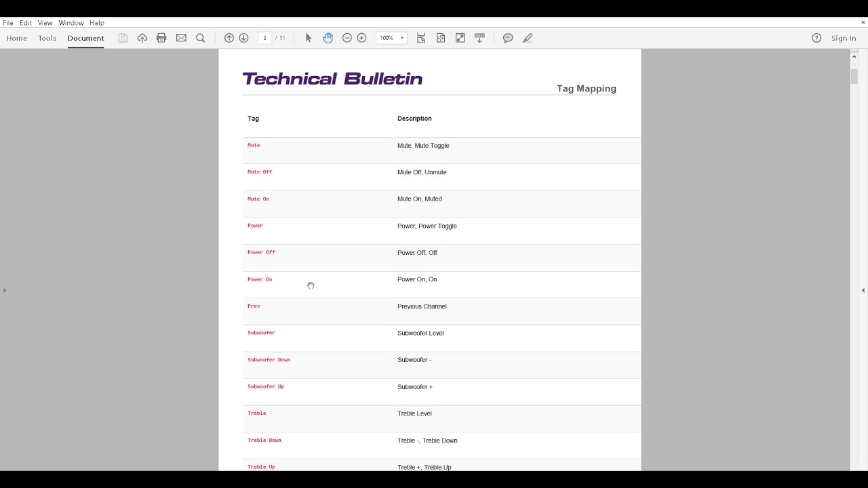Click 'Mute Off, Unmute' description
The width and height of the screenshot is (868, 488).
click(422, 172)
